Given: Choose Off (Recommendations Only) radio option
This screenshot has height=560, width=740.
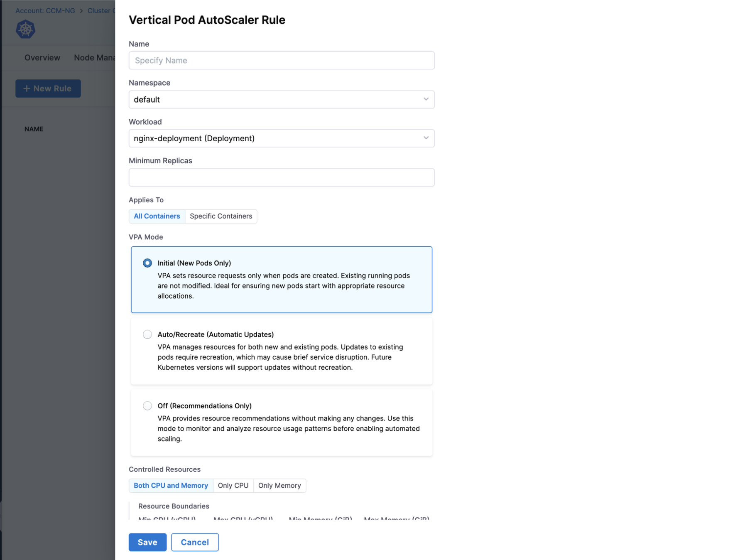Looking at the screenshot, I should pyautogui.click(x=147, y=406).
